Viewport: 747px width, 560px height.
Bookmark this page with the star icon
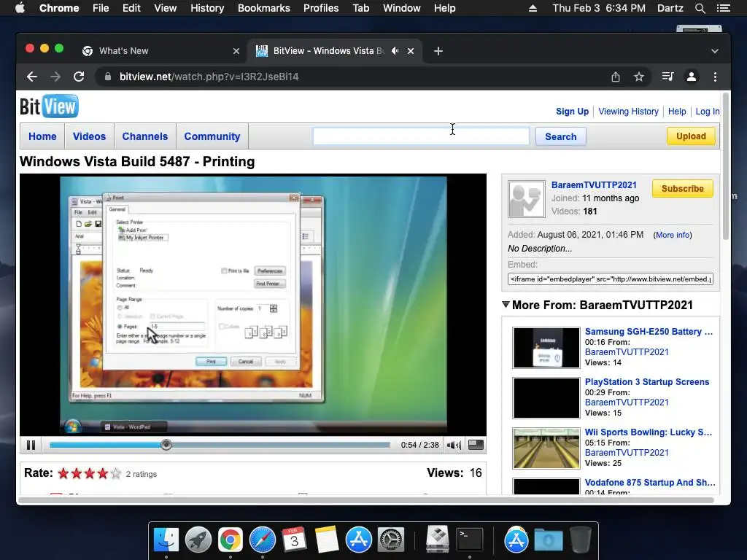(639, 77)
